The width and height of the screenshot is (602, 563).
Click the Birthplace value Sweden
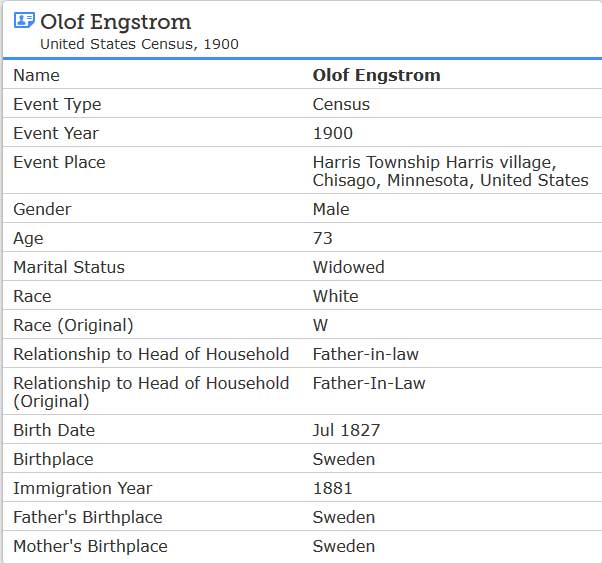click(x=344, y=459)
